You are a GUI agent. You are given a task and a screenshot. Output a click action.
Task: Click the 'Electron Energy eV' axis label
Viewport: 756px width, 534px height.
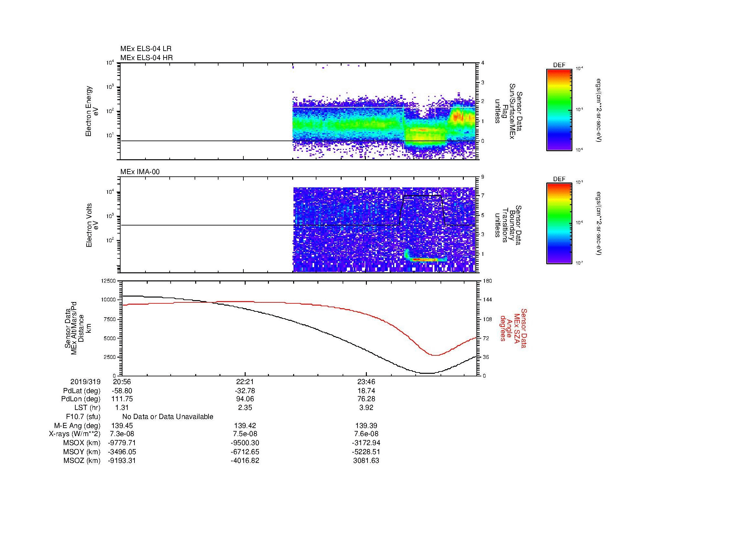(92, 111)
